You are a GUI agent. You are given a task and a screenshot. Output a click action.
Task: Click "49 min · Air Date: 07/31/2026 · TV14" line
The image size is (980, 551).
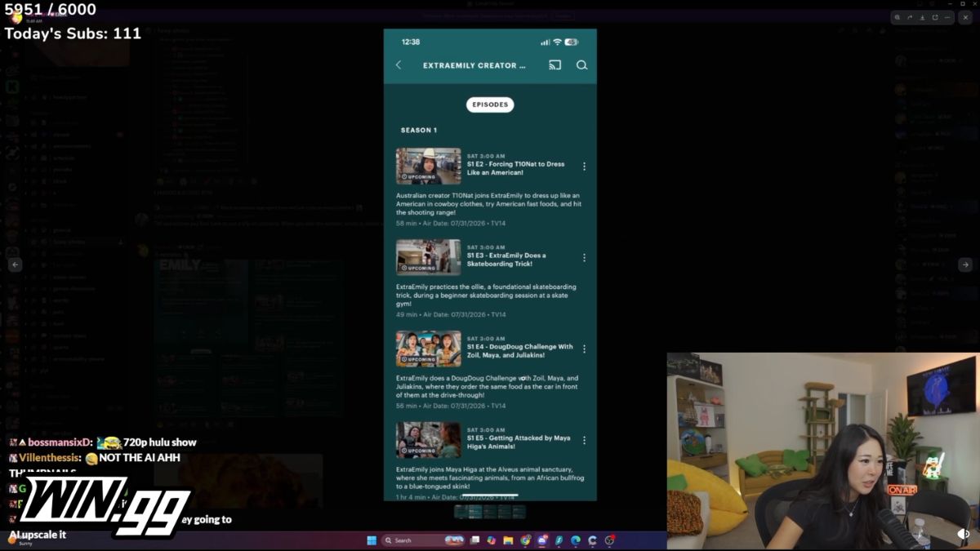click(x=451, y=314)
